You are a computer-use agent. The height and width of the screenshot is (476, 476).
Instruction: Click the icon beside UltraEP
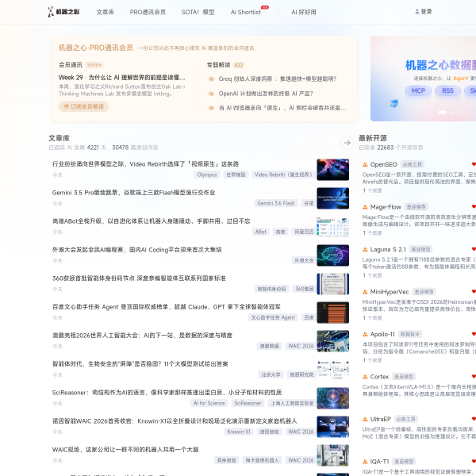click(x=365, y=420)
